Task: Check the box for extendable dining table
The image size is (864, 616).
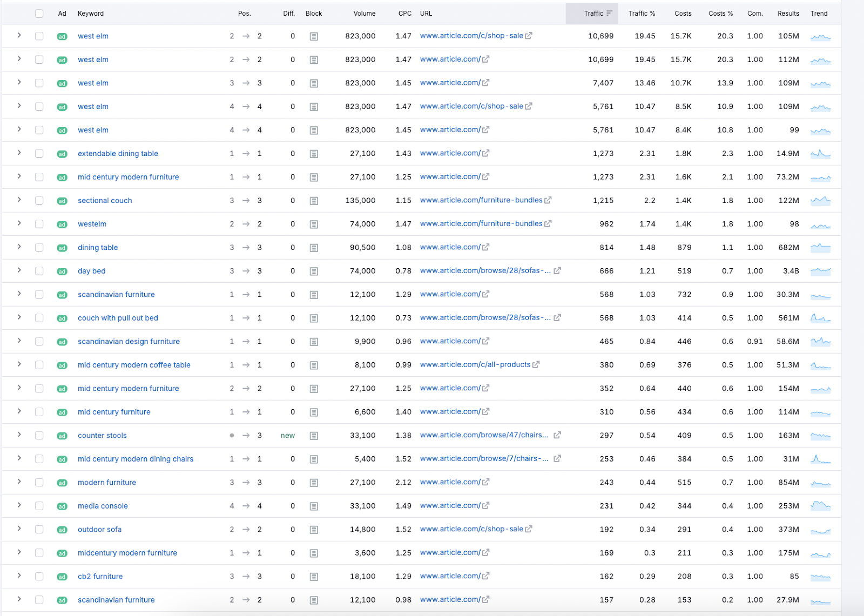Action: point(39,153)
